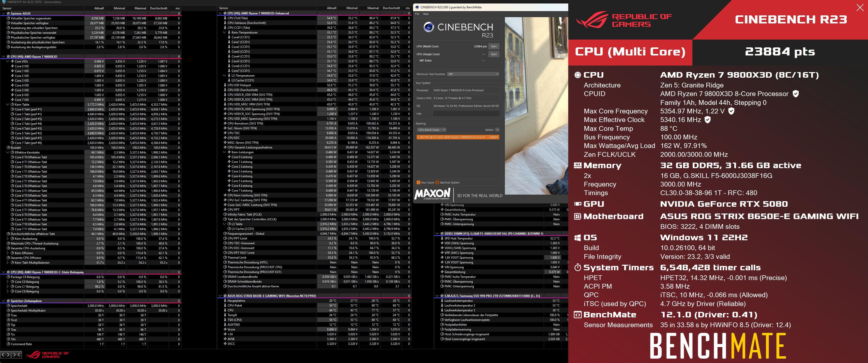Click the collapse-columns arrows button in HWiNFO
Viewport: 868px width, 363px height.
tap(17, 354)
